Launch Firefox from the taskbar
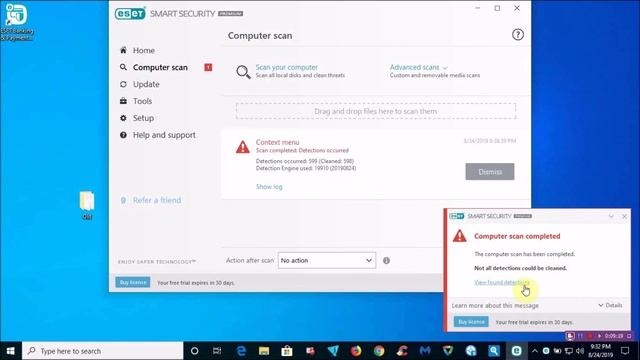640x360 pixels. coord(356,351)
